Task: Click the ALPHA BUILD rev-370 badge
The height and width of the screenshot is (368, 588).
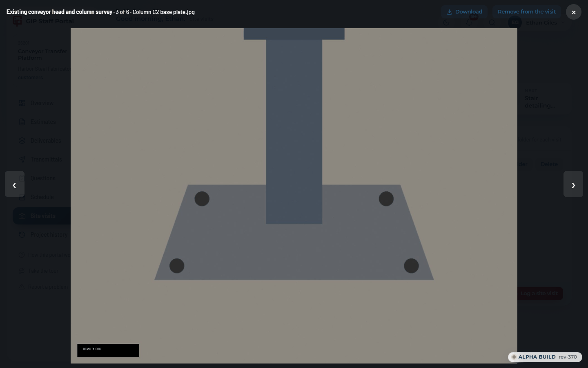Action: click(545, 357)
